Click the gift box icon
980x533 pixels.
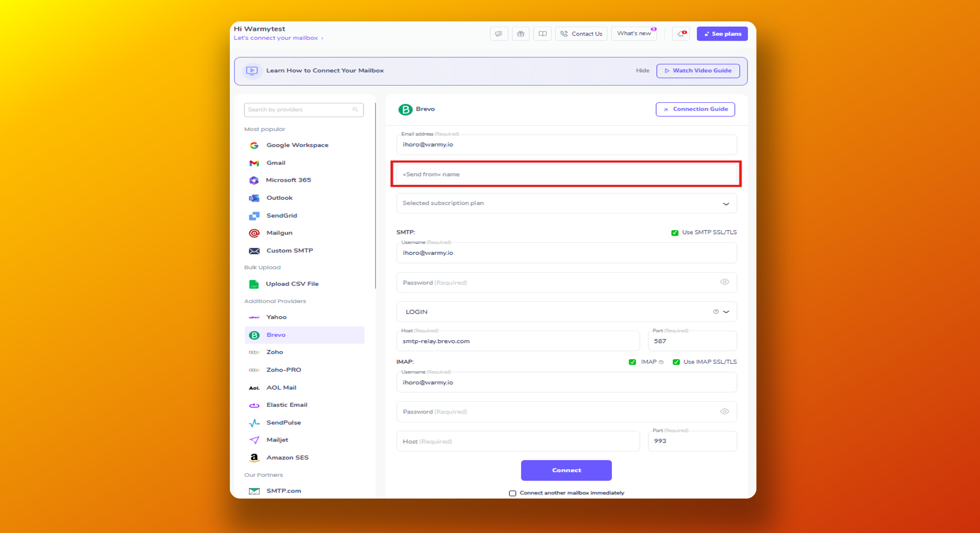point(521,34)
